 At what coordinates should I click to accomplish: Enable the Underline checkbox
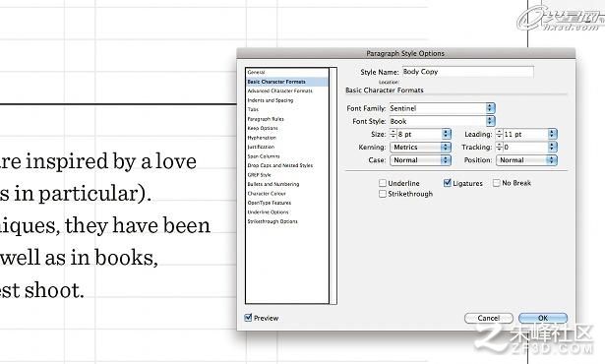[383, 183]
